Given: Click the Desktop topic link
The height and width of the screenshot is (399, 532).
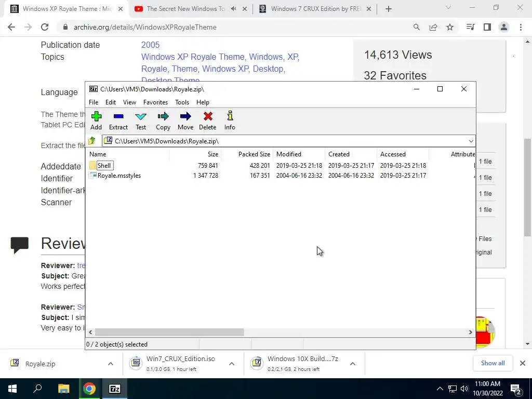Looking at the screenshot, I should (x=268, y=69).
